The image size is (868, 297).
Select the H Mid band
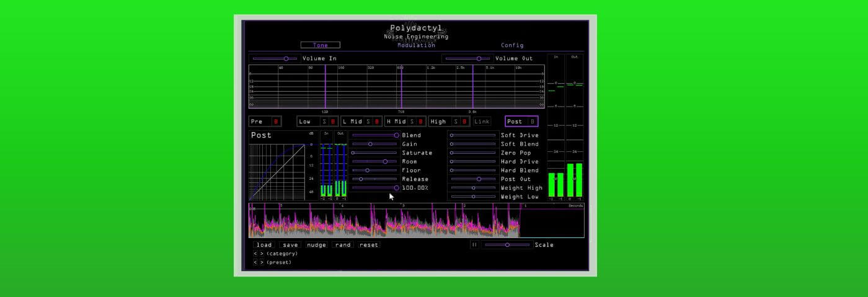396,122
